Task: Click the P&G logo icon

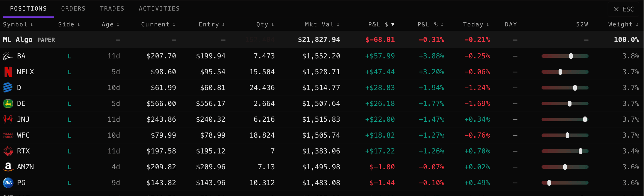Action: click(8, 183)
